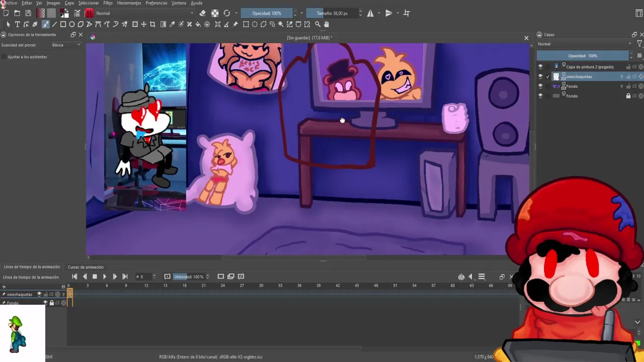Open brush editor settings

pyautogui.click(x=77, y=13)
